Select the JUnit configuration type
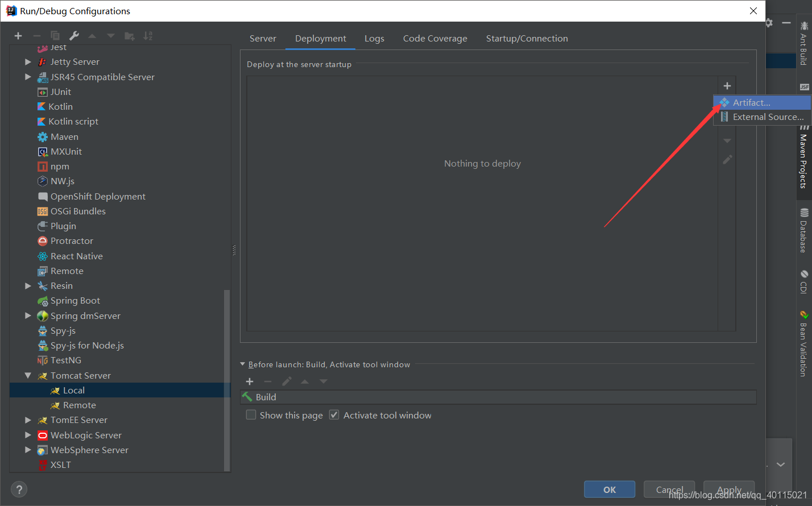The width and height of the screenshot is (812, 506). coord(54,92)
